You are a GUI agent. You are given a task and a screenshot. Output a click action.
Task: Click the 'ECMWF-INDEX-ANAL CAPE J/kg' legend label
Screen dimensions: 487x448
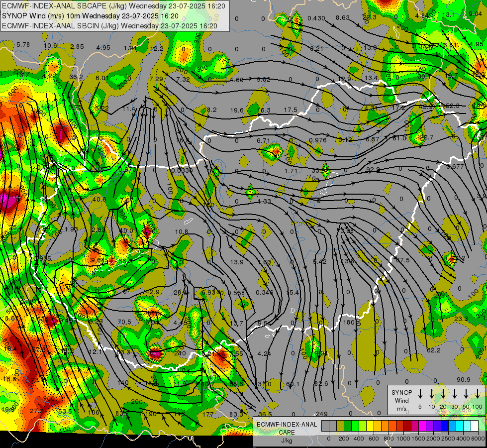(x=287, y=432)
